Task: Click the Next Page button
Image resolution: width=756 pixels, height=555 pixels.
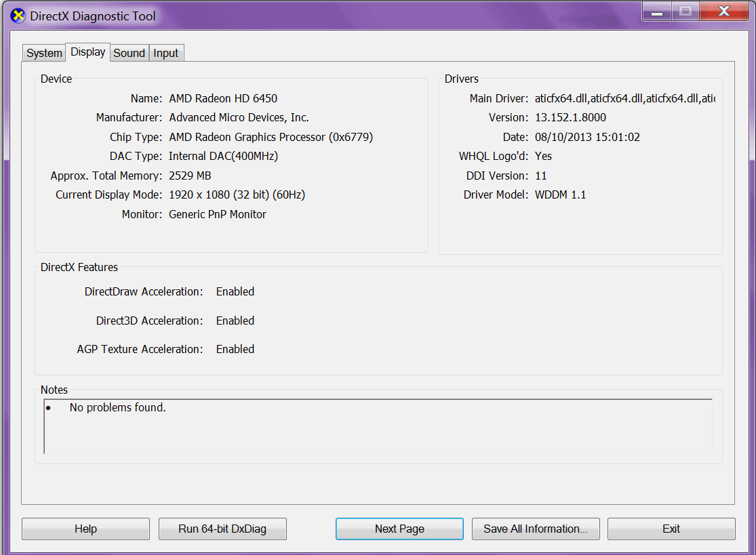Action: pos(399,529)
